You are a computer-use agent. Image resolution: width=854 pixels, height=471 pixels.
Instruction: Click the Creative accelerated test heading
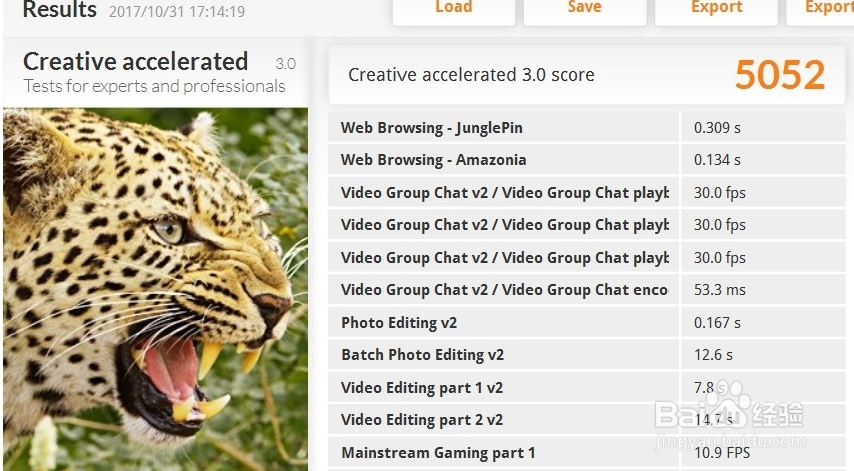point(135,62)
